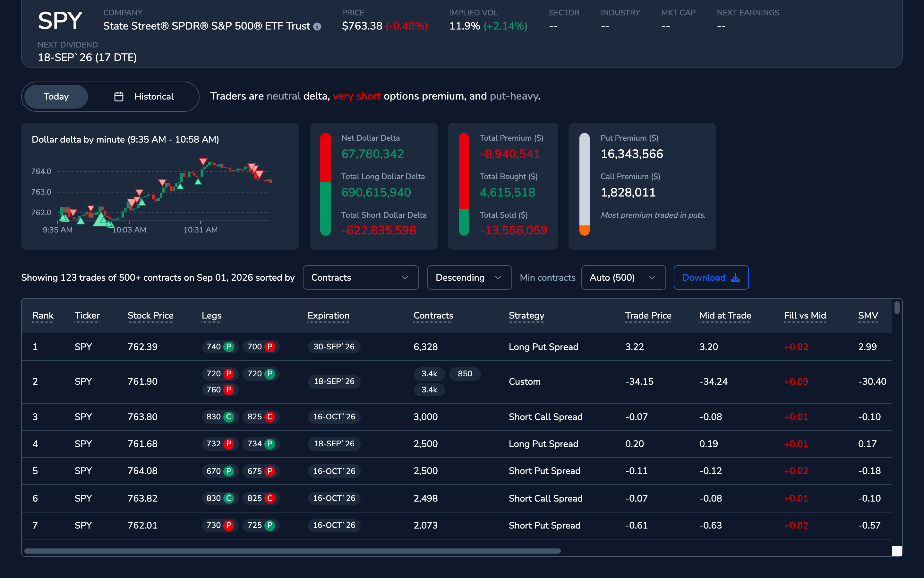Click the Fill vs Mid column header
Screen dimensions: 924x578
805,315
